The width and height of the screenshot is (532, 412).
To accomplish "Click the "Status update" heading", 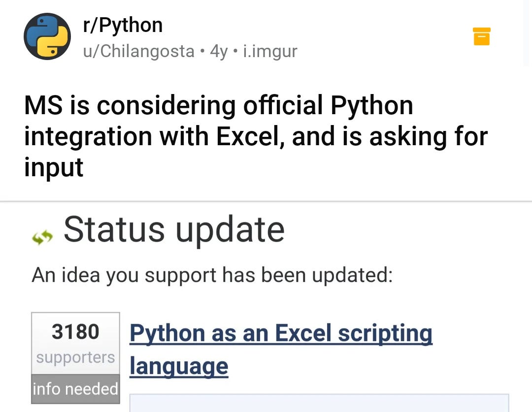I will 174,229.
